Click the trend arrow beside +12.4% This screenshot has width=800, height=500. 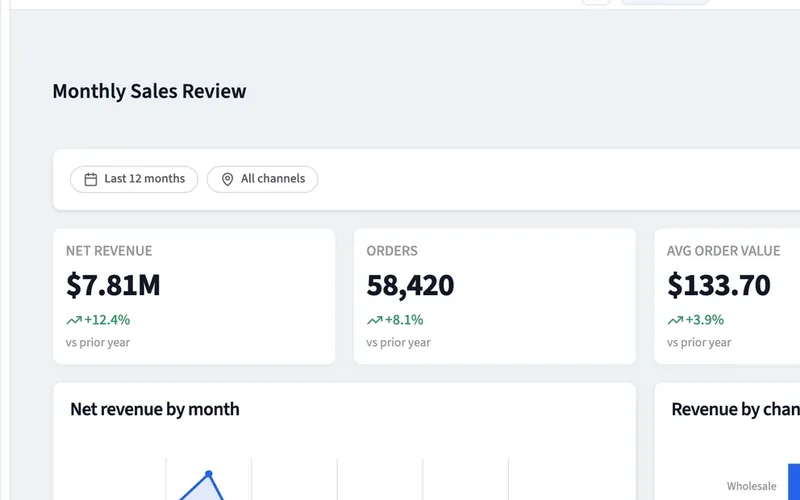[x=74, y=320]
